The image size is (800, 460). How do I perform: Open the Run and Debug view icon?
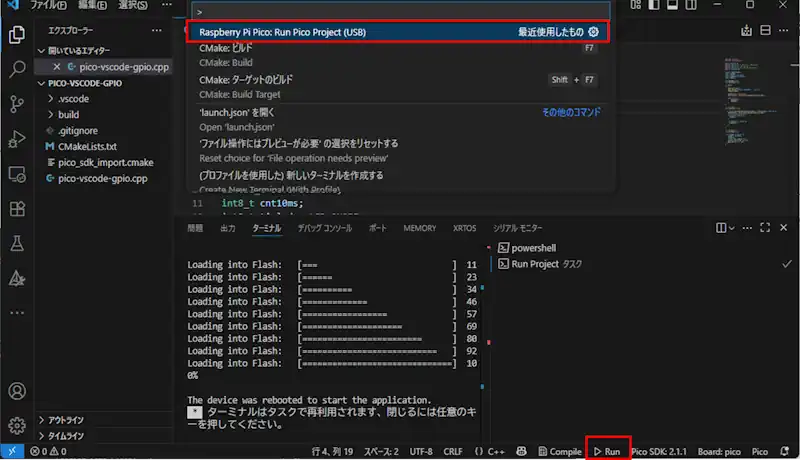pos(17,139)
